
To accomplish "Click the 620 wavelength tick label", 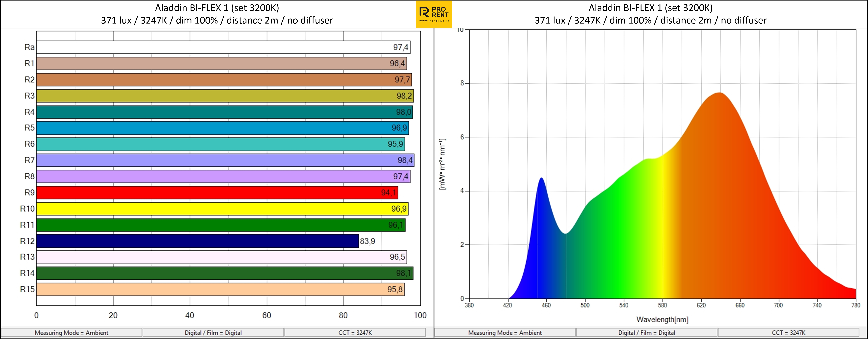I will point(701,305).
